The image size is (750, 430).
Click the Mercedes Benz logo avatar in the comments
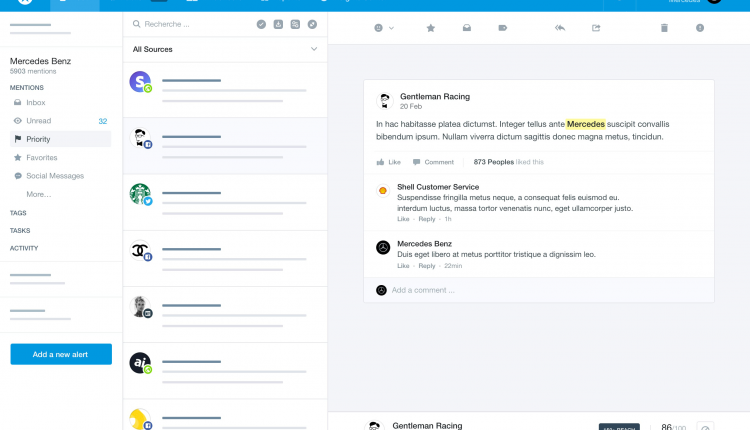pos(383,247)
